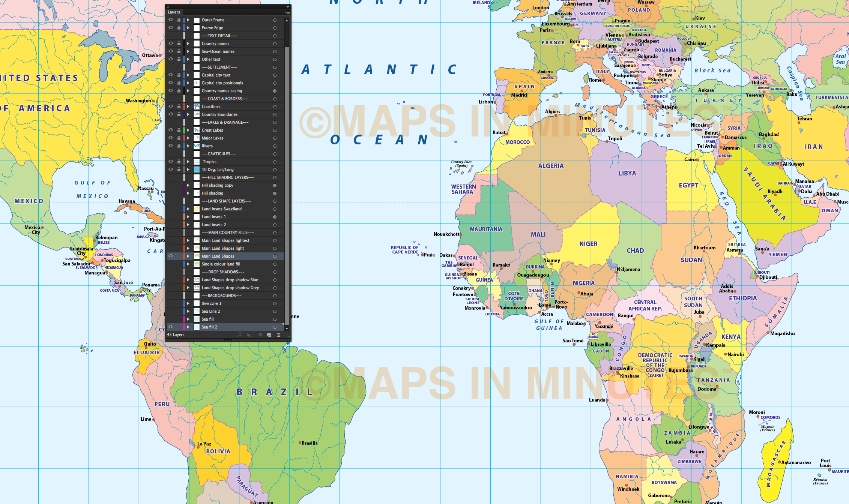The height and width of the screenshot is (504, 849).
Task: Click the Create New Sublayer icon
Action: (x=259, y=334)
